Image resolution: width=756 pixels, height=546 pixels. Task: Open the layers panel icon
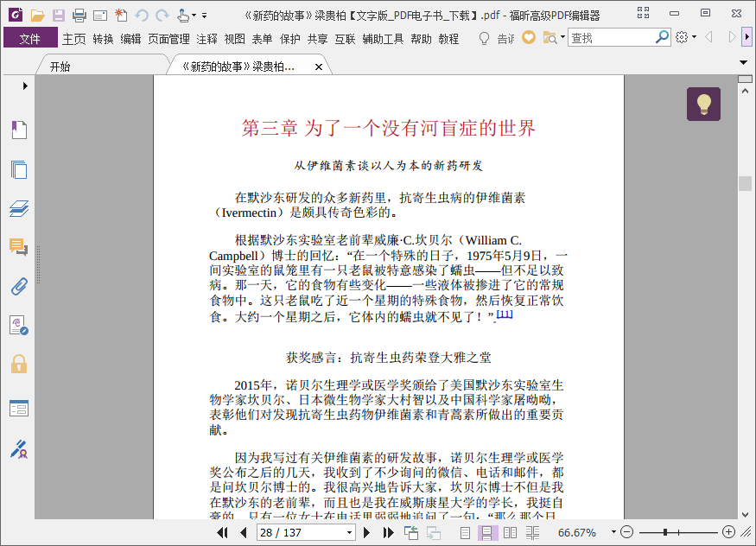point(19,209)
